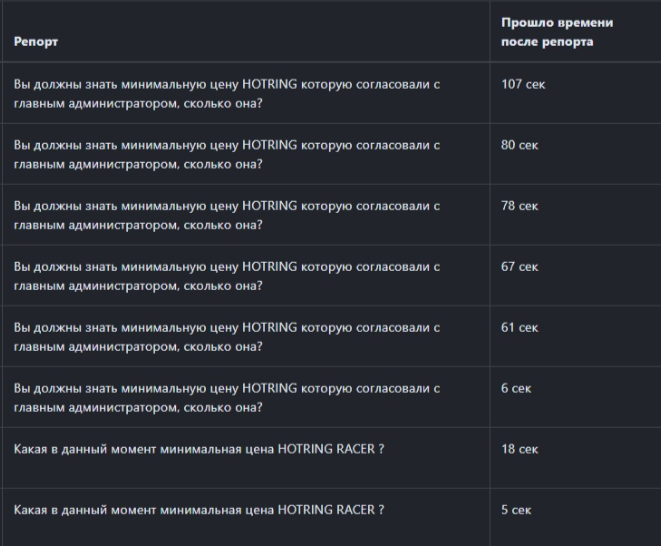Open the report with 67 сек elapsed
This screenshot has height=546, width=661.
point(226,275)
